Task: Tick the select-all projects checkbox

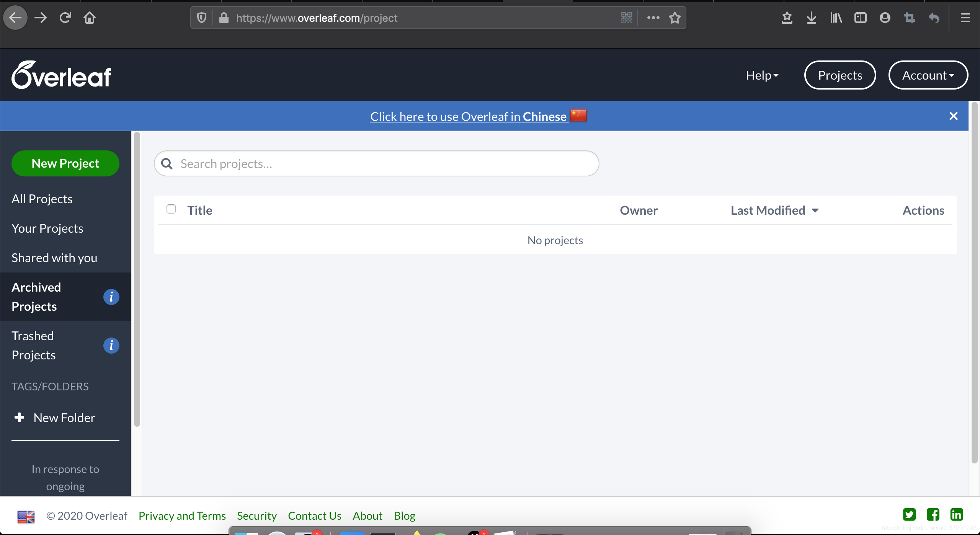Action: click(x=171, y=209)
